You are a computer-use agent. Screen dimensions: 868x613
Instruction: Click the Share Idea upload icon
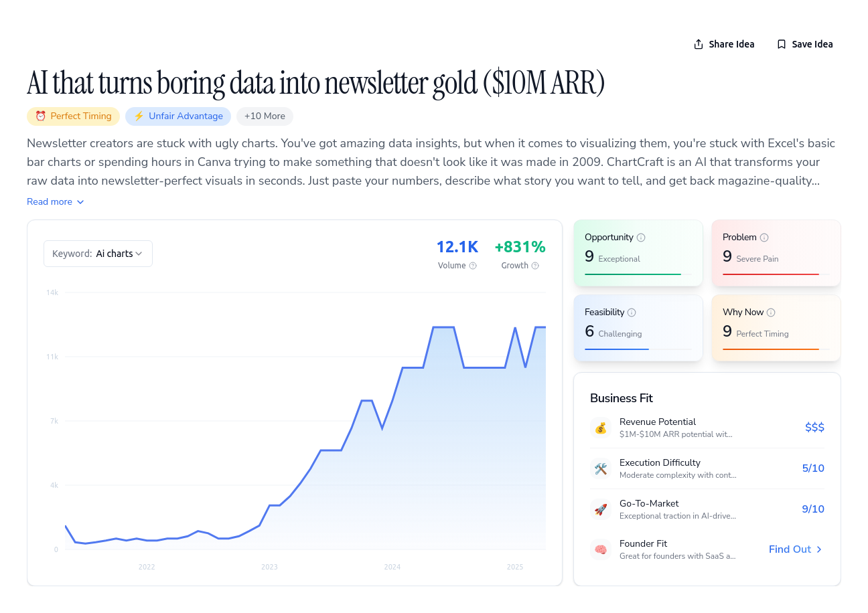[x=699, y=44]
